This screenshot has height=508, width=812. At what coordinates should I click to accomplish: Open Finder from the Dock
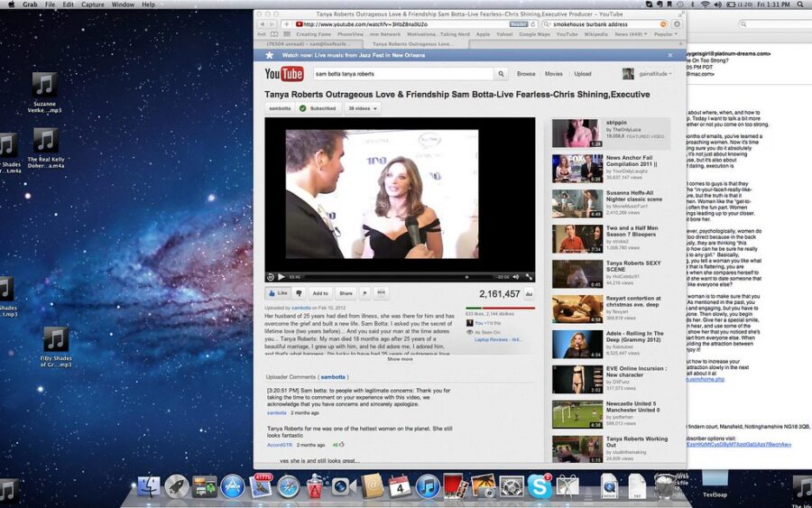pyautogui.click(x=148, y=486)
